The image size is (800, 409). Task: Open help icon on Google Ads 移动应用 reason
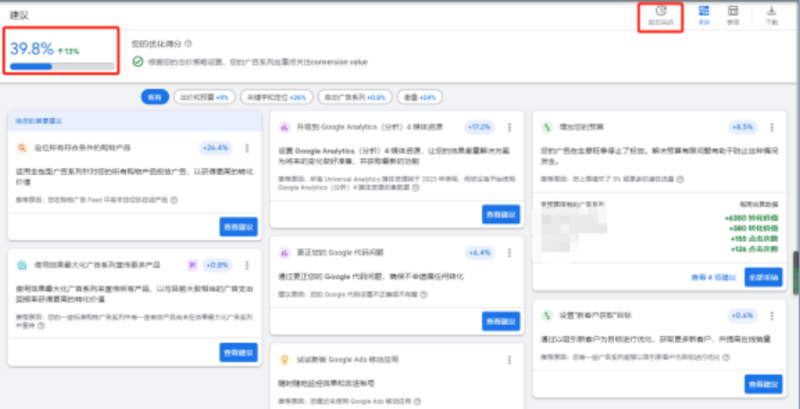point(417,401)
